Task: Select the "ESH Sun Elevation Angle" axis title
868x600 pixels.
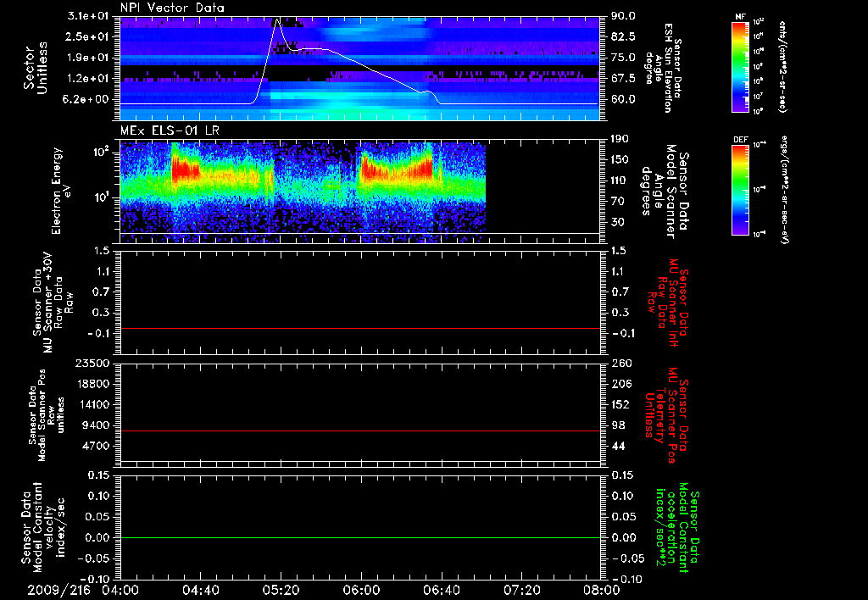Action: coord(663,68)
